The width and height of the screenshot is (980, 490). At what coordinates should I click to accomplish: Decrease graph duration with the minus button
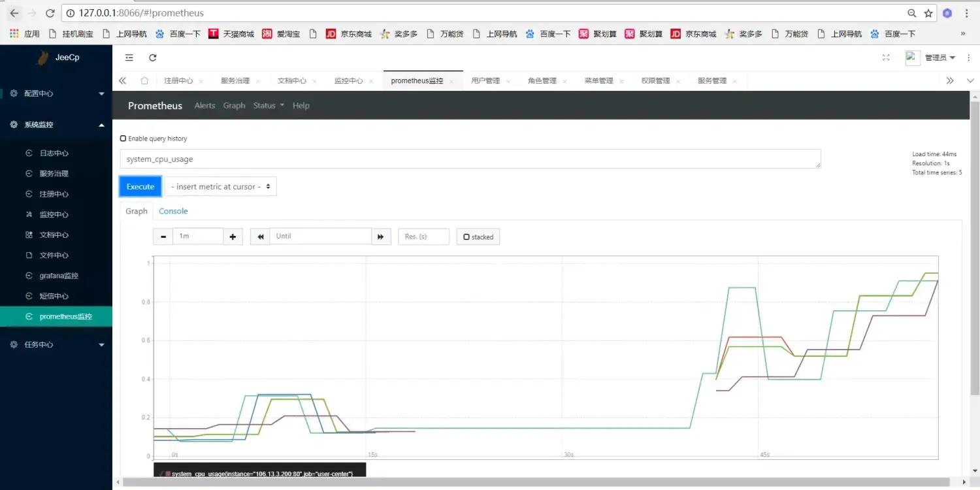click(163, 237)
